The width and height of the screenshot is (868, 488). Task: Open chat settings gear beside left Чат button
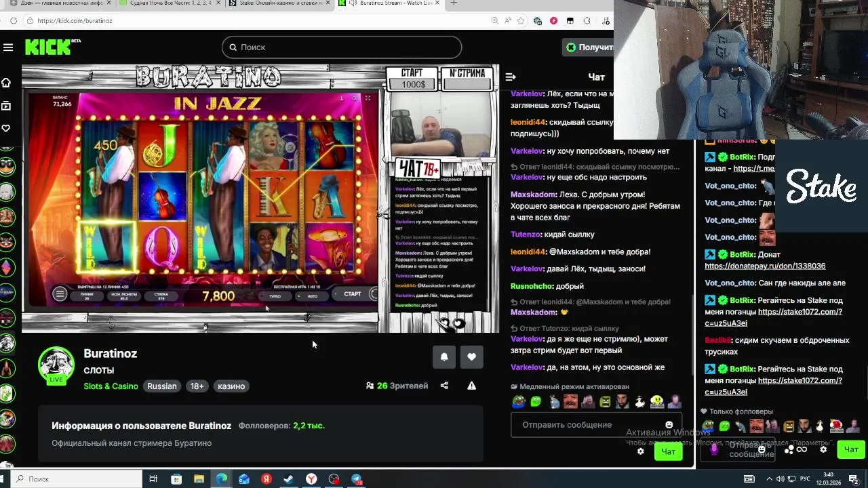point(640,451)
